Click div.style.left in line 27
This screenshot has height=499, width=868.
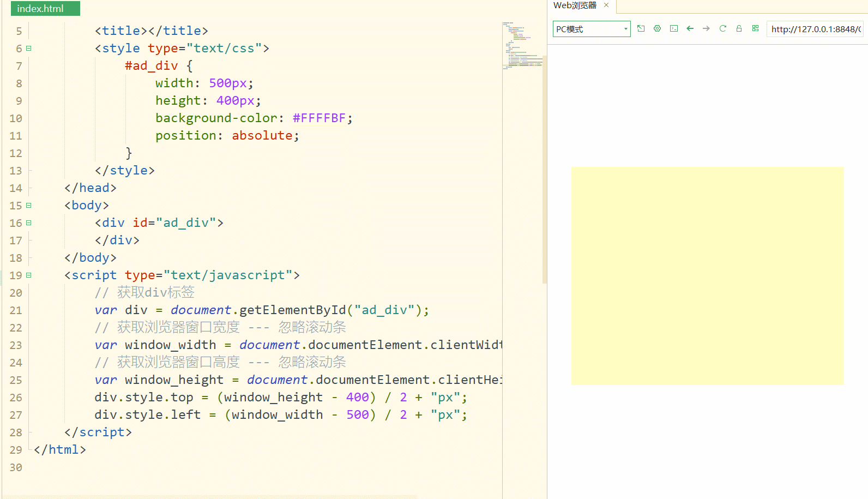click(x=148, y=414)
